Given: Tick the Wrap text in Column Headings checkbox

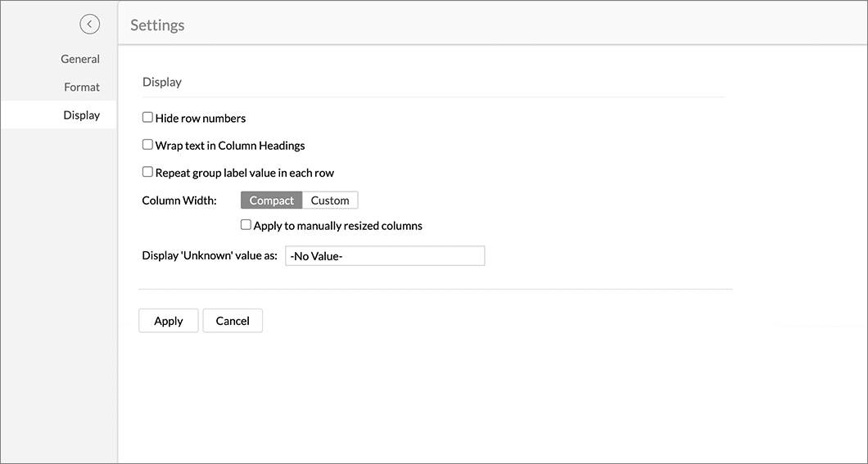Looking at the screenshot, I should [147, 144].
